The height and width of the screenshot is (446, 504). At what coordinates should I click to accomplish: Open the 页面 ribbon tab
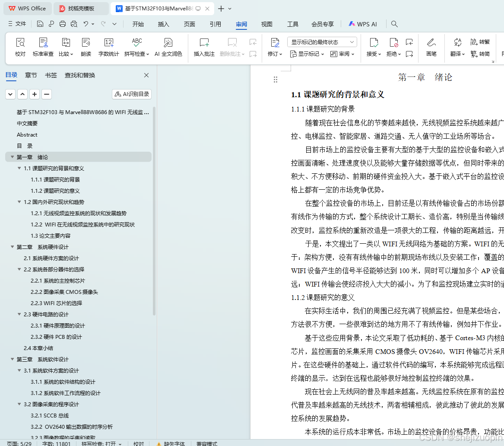pos(189,24)
